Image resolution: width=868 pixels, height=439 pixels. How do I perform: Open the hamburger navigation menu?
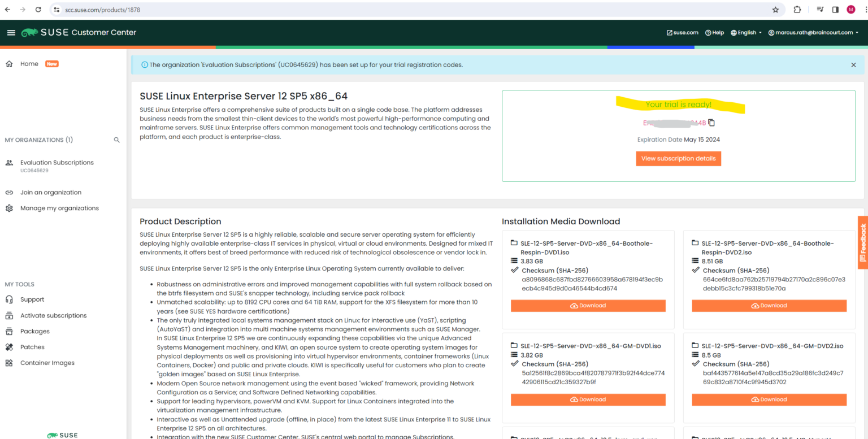point(11,32)
